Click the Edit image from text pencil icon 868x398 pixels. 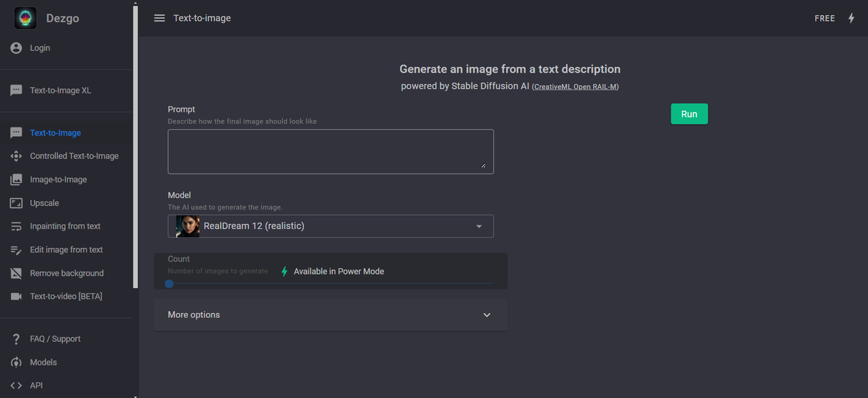[16, 250]
